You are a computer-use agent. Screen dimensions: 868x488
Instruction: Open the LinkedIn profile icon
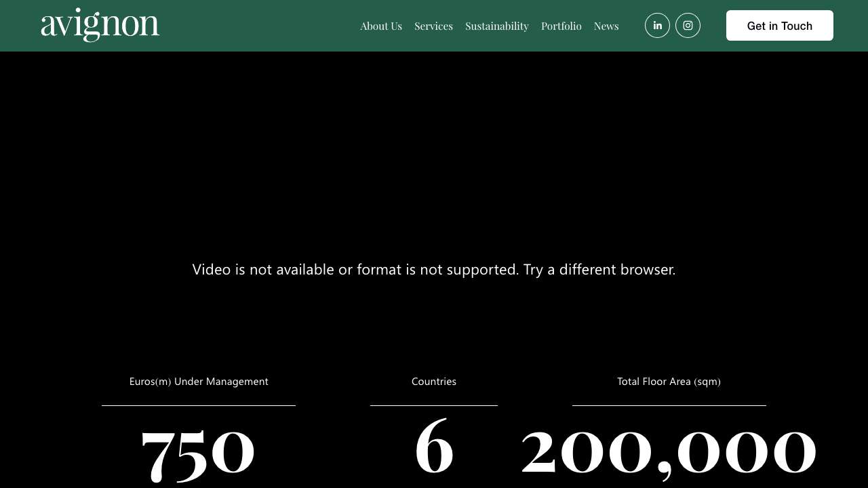[x=657, y=26]
